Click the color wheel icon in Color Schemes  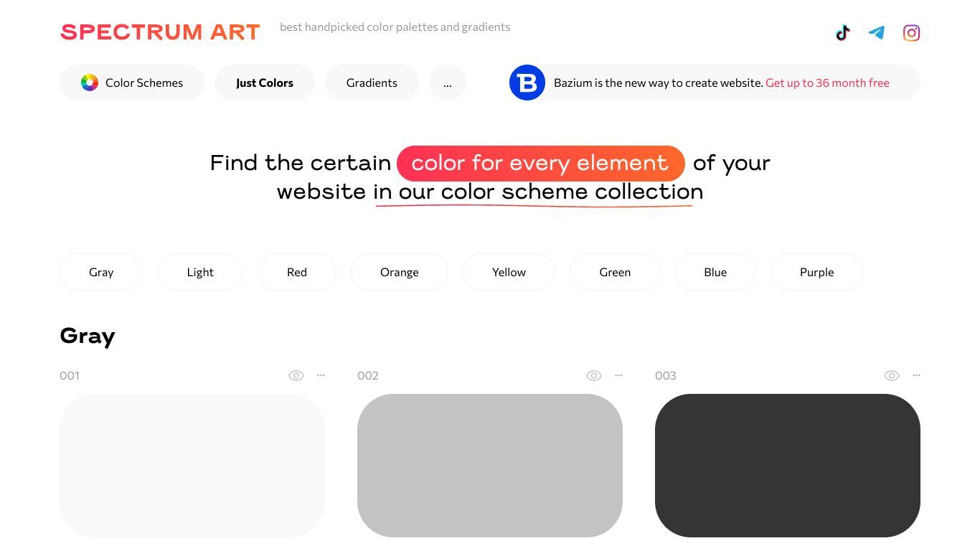click(x=89, y=83)
